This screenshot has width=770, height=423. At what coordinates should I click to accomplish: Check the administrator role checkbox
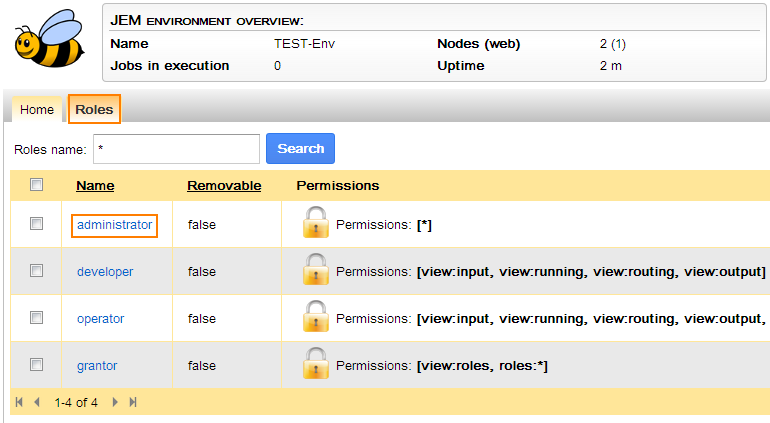click(x=37, y=224)
